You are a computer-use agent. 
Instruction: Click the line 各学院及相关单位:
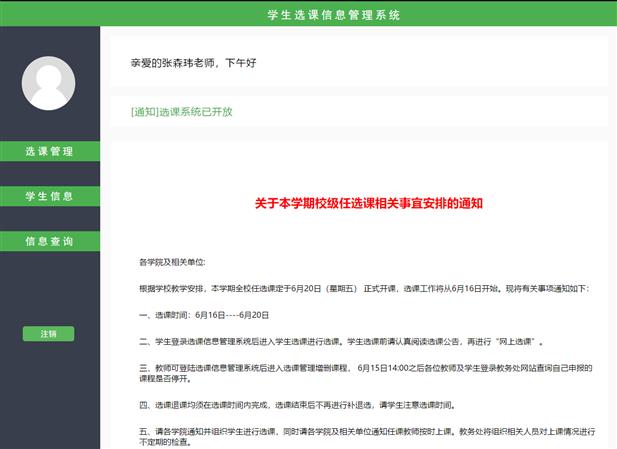click(172, 262)
